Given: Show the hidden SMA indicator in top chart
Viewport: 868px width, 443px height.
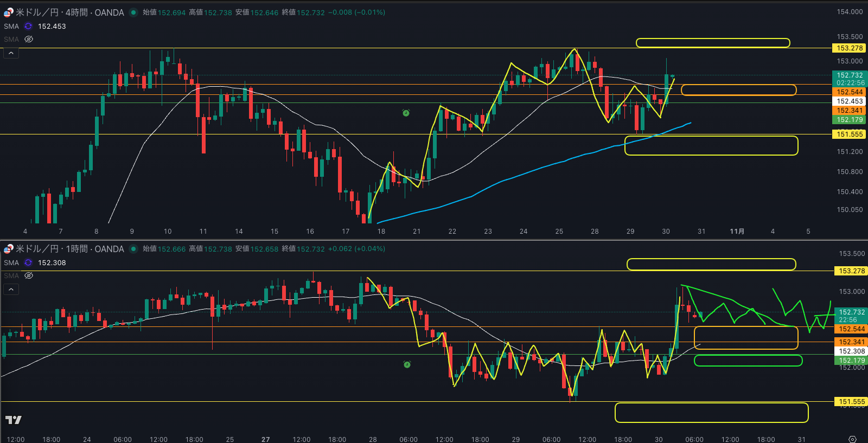Looking at the screenshot, I should 29,40.
